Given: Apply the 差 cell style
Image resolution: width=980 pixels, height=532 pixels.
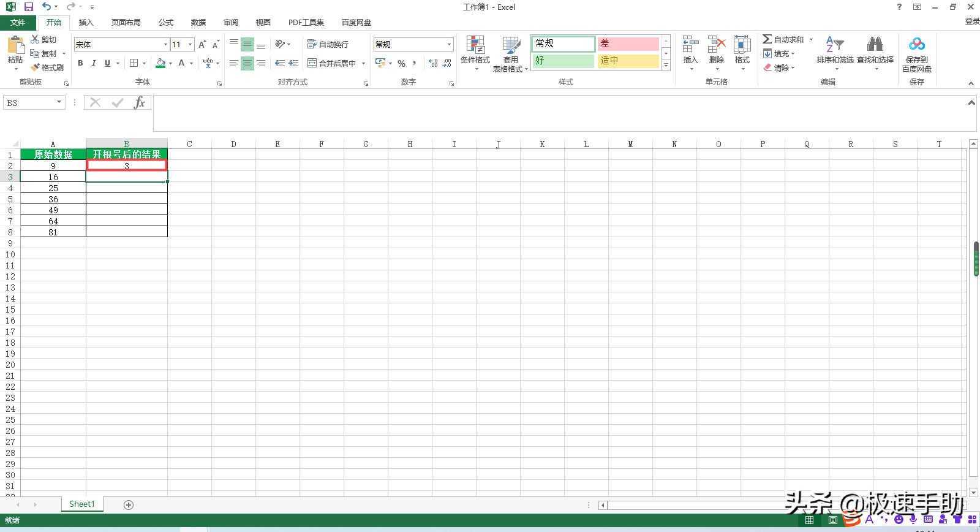Looking at the screenshot, I should click(628, 44).
